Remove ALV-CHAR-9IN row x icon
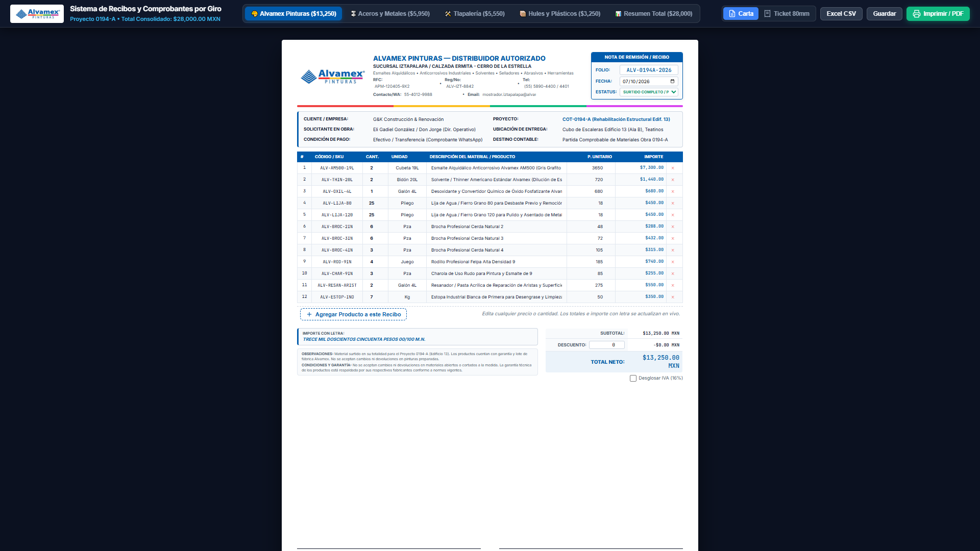Image resolution: width=980 pixels, height=551 pixels. click(x=673, y=273)
